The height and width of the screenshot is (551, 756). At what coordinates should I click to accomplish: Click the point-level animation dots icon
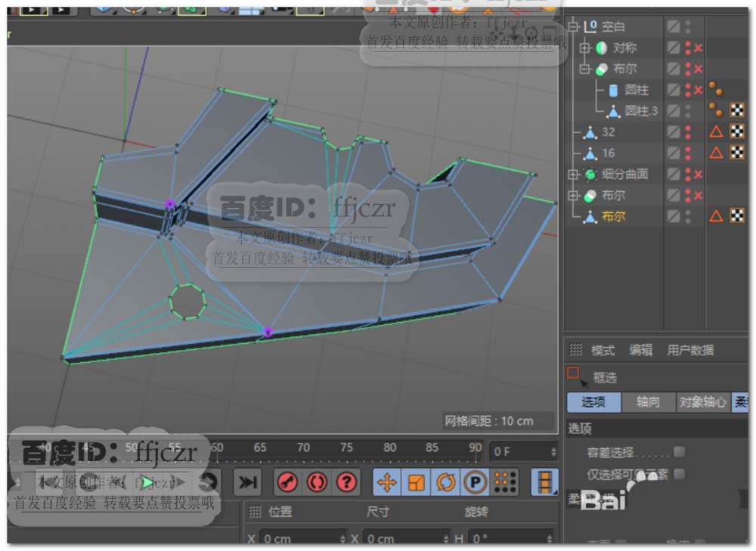[x=504, y=481]
